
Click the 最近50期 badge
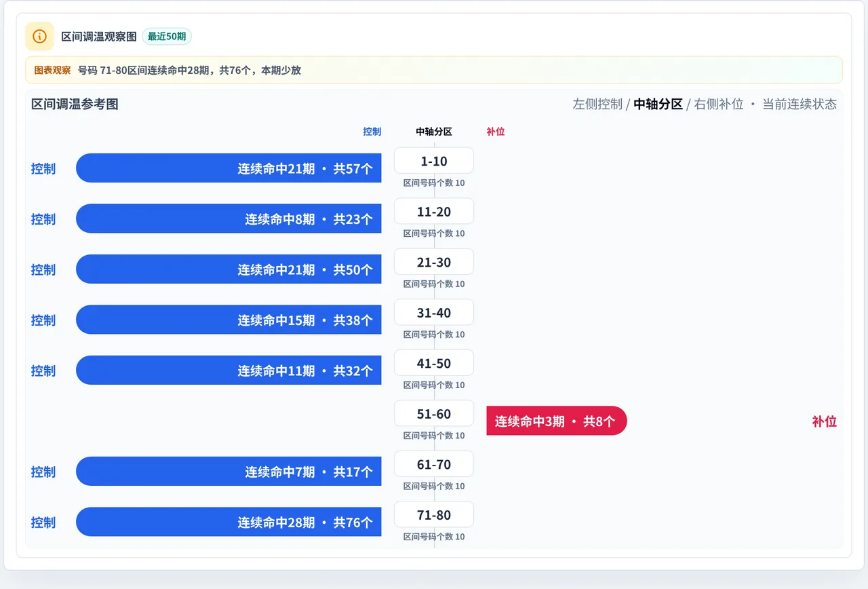coord(167,37)
